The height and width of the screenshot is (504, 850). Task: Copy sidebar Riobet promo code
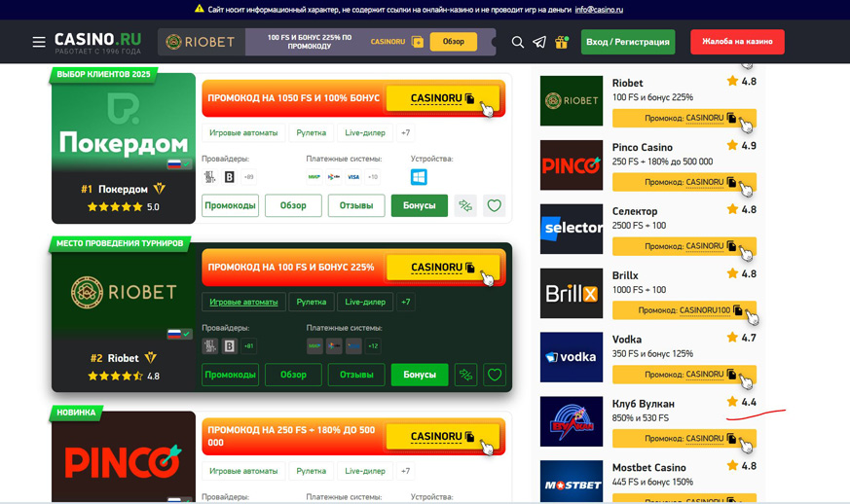click(684, 118)
